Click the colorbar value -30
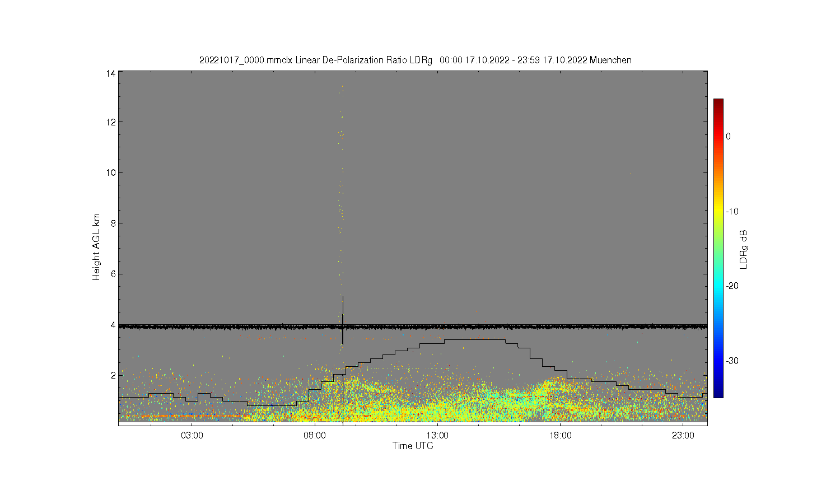This screenshot has height=504, width=840. pyautogui.click(x=732, y=361)
